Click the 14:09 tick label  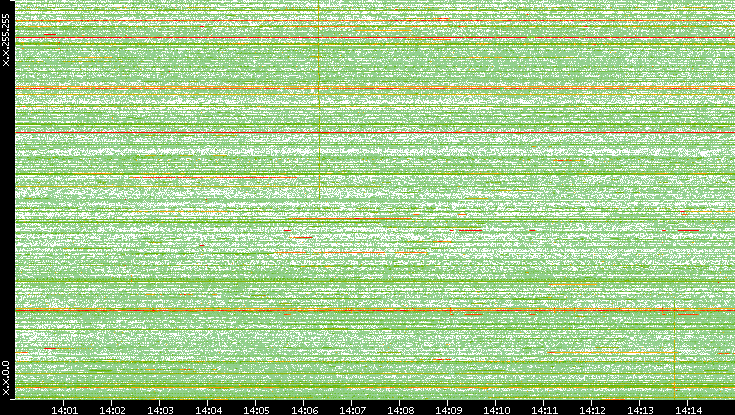click(x=449, y=410)
